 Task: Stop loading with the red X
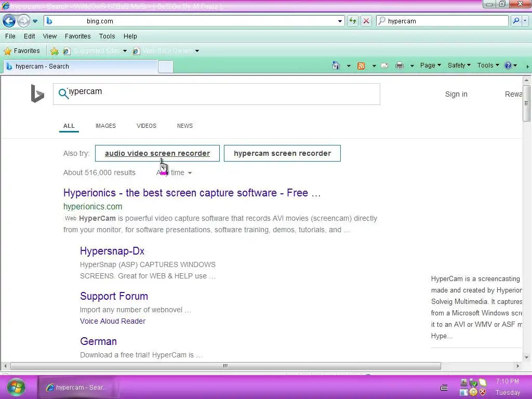coord(366,21)
